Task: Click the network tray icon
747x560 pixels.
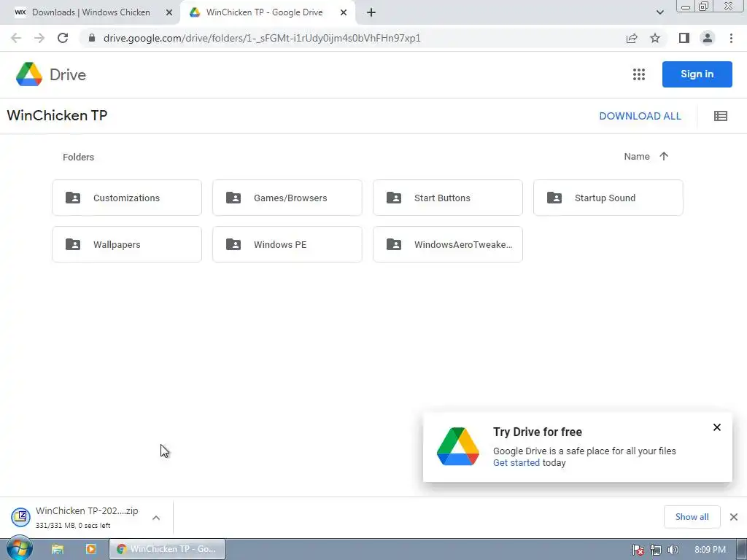Action: (656, 550)
